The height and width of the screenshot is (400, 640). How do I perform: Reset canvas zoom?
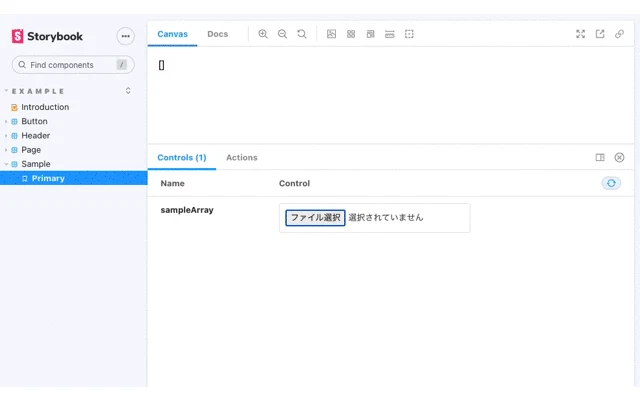point(302,34)
